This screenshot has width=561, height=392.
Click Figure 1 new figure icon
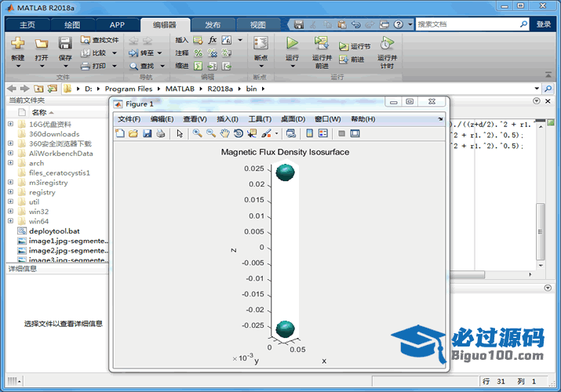[x=120, y=133]
